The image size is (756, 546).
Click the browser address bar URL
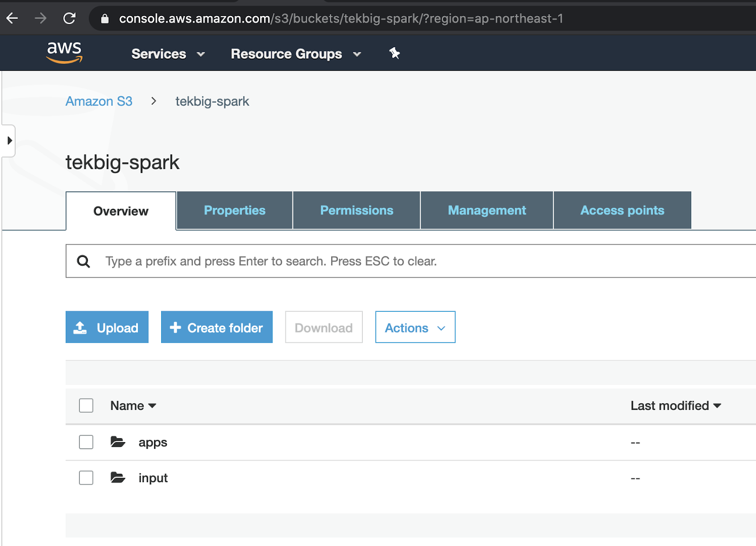pos(341,18)
